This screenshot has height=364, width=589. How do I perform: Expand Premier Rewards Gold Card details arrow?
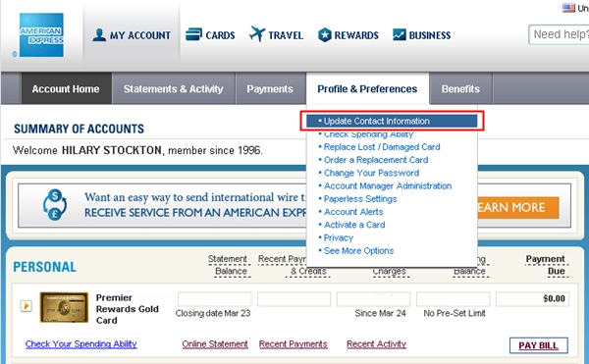point(26,306)
